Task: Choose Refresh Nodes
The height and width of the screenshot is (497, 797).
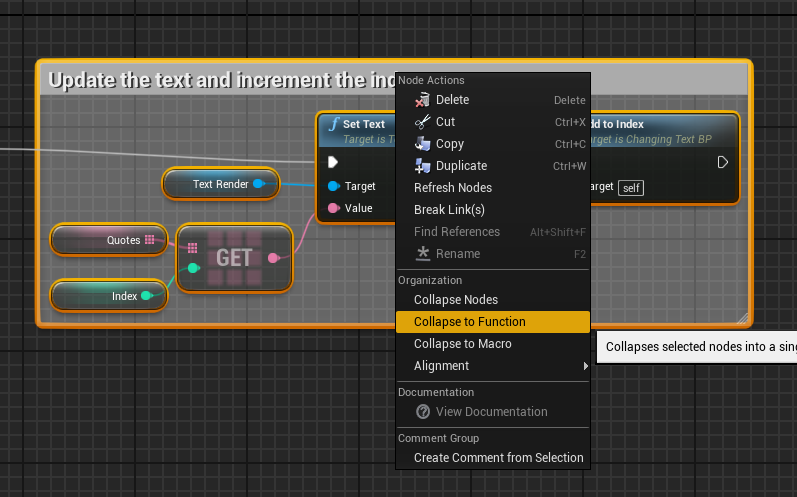Action: point(493,188)
